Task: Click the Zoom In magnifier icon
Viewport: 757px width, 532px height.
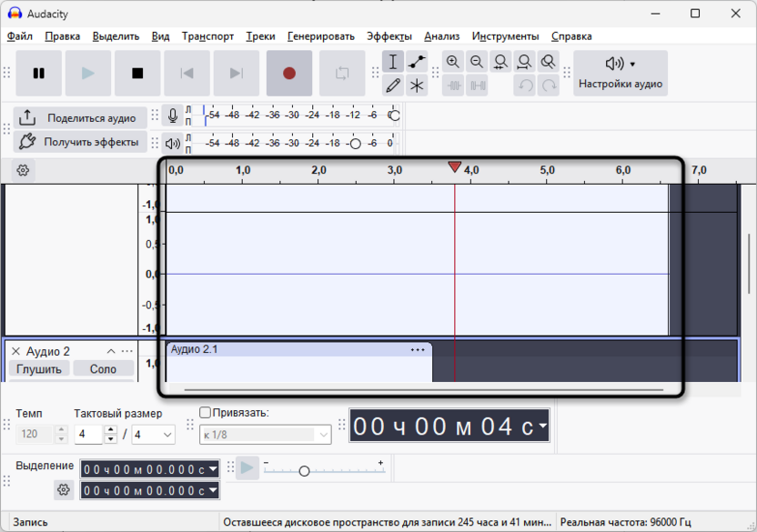Action: 453,62
